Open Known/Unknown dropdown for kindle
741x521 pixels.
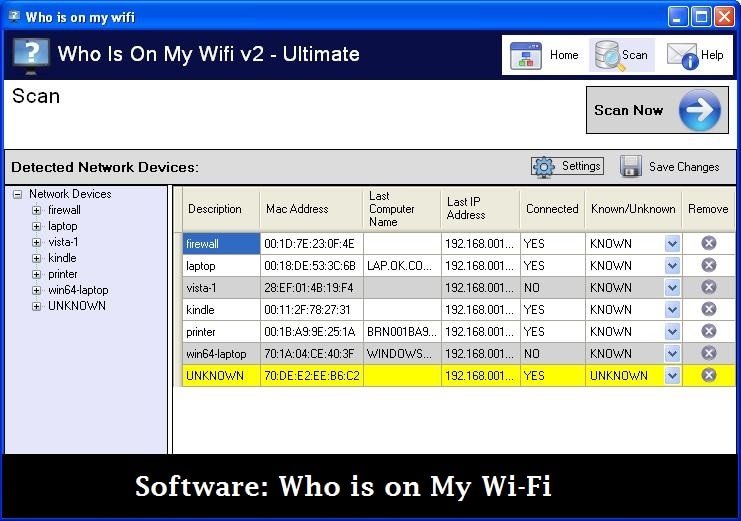coord(672,310)
